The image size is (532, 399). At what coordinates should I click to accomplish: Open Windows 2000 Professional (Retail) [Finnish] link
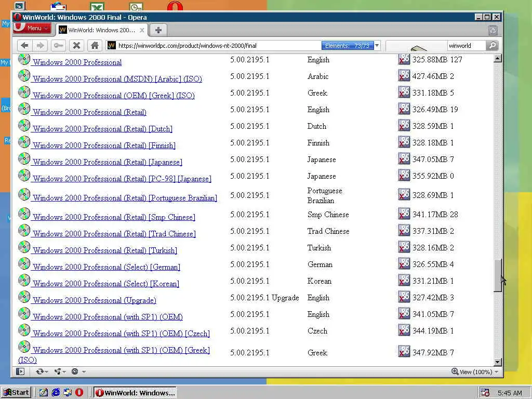tap(104, 145)
